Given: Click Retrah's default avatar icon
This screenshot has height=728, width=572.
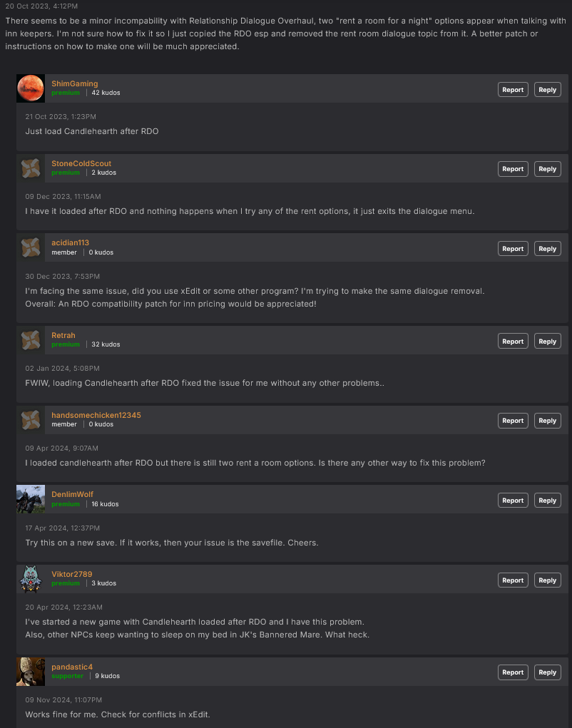Looking at the screenshot, I should [x=31, y=340].
